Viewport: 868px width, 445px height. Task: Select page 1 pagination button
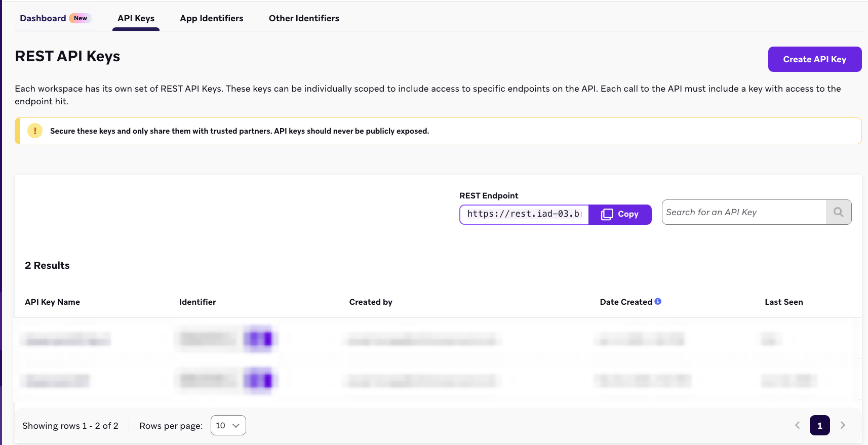point(820,425)
